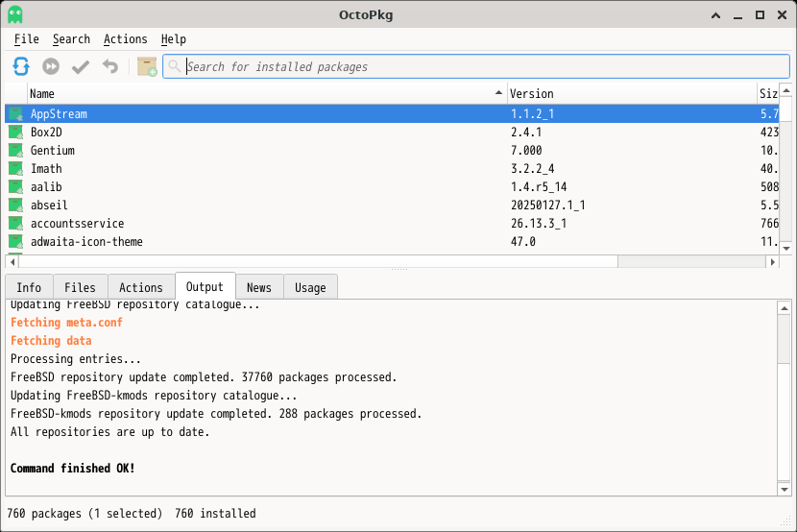Sort packages by the Version column header
This screenshot has height=532, width=797.
coord(632,93)
